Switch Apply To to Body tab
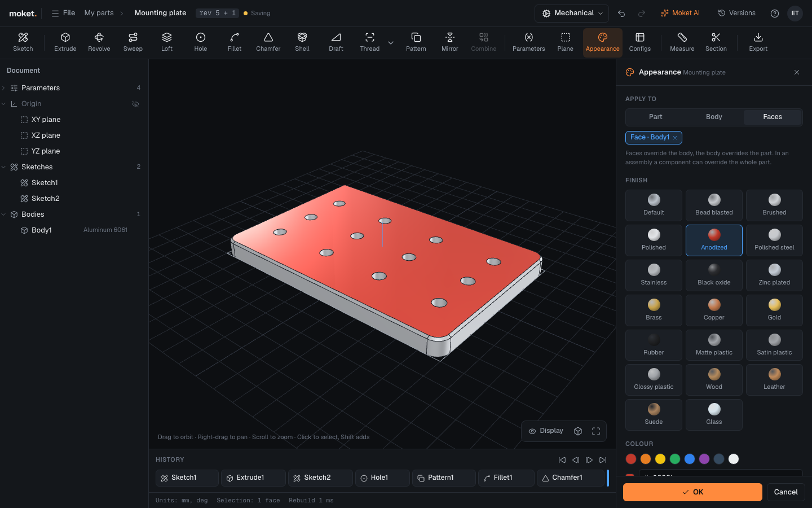The width and height of the screenshot is (812, 508). coord(714,117)
